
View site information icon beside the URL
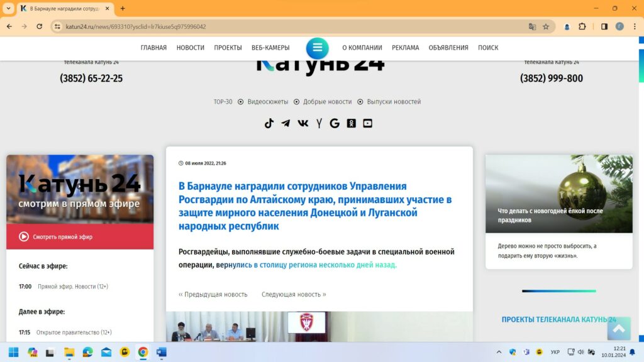coord(57,26)
